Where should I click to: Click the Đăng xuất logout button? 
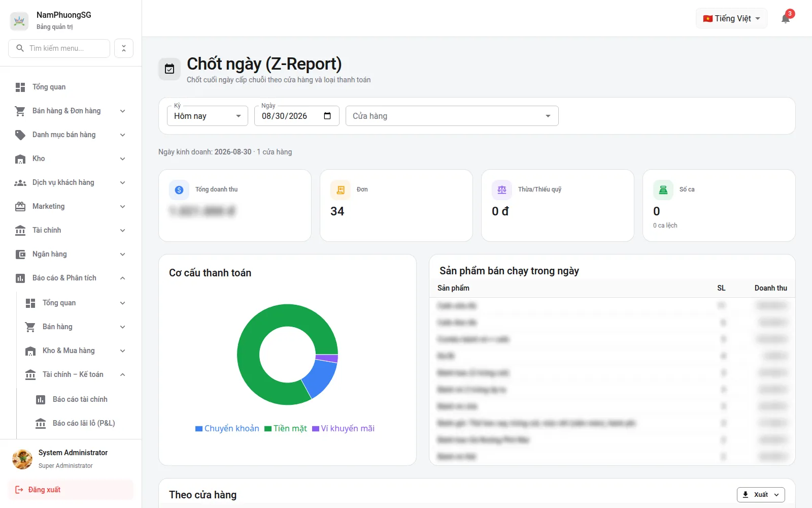pos(71,490)
